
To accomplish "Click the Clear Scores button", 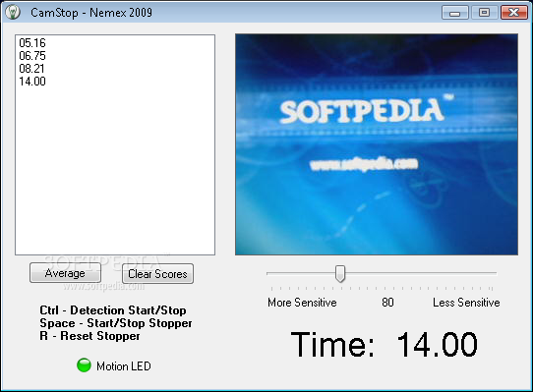I will [157, 274].
